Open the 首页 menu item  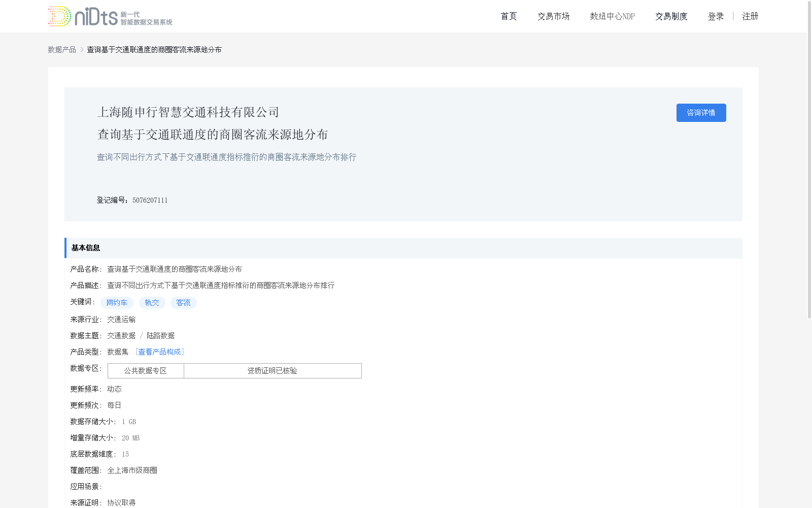point(509,16)
